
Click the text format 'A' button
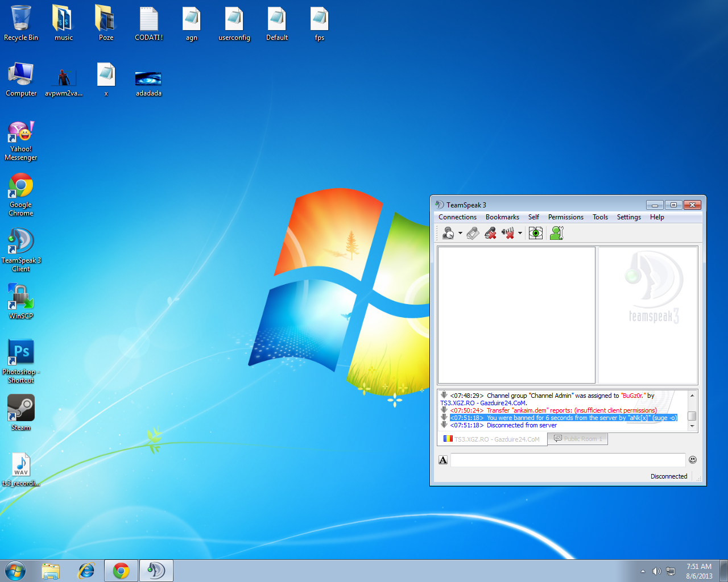[443, 460]
